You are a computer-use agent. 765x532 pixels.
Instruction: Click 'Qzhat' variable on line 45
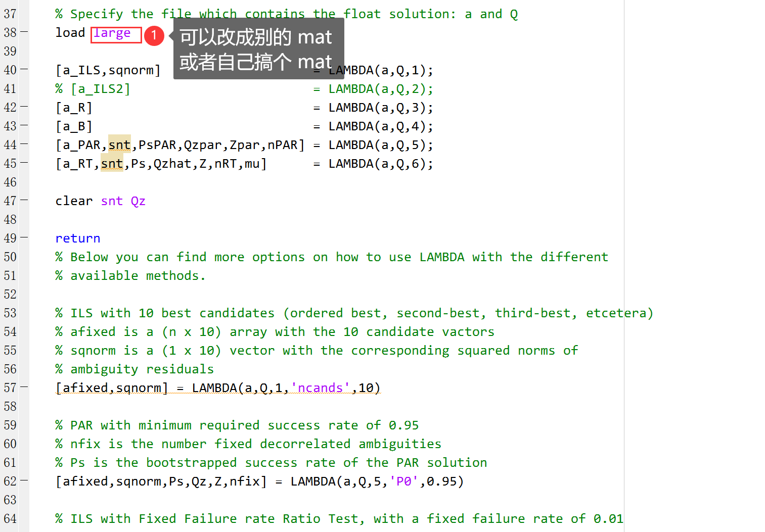(172, 164)
